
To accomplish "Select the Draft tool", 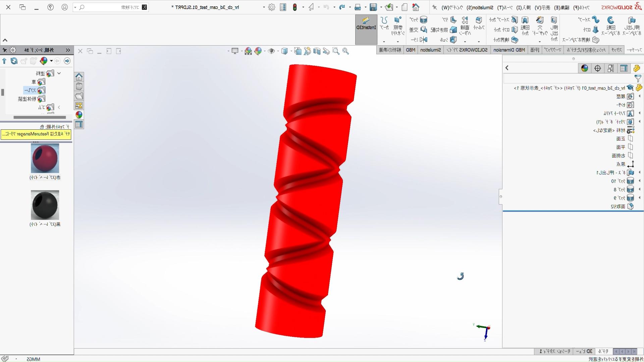I will (x=444, y=30).
